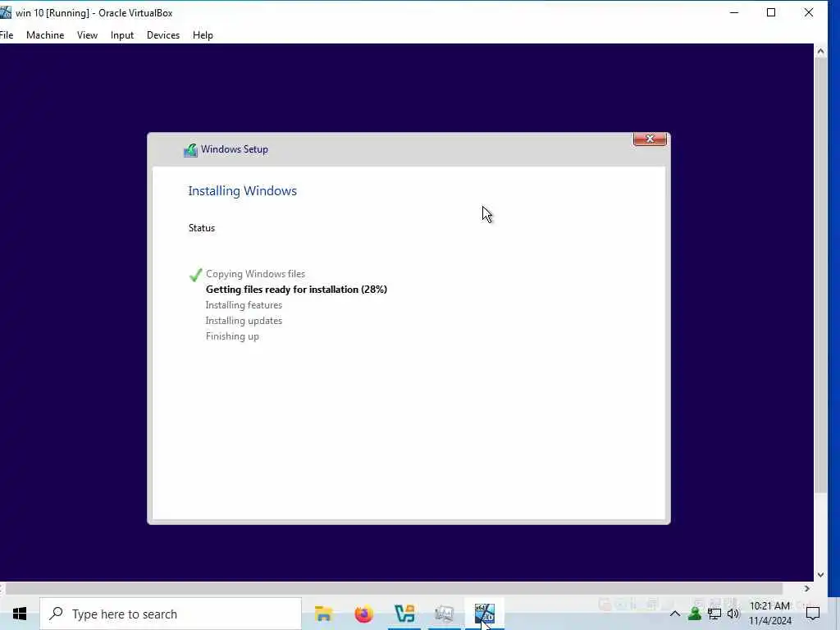840x630 pixels.
Task: Click the green checkmark beside Copying Windows files
Action: [195, 275]
